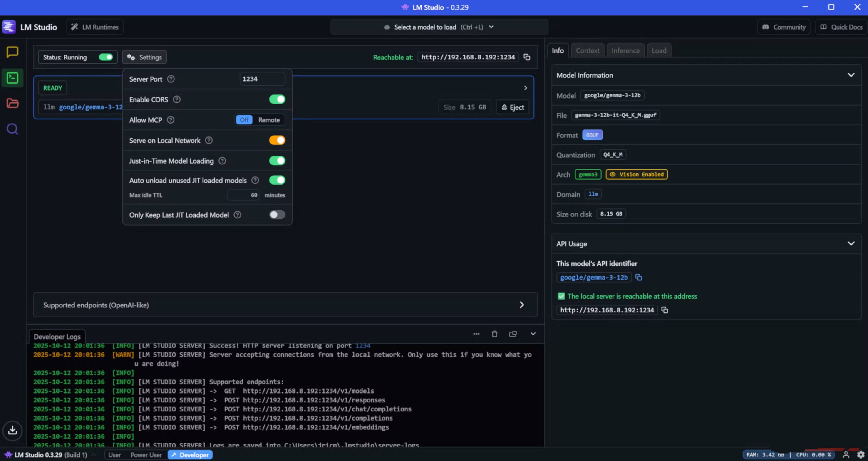Click the Server Port input field

point(262,79)
